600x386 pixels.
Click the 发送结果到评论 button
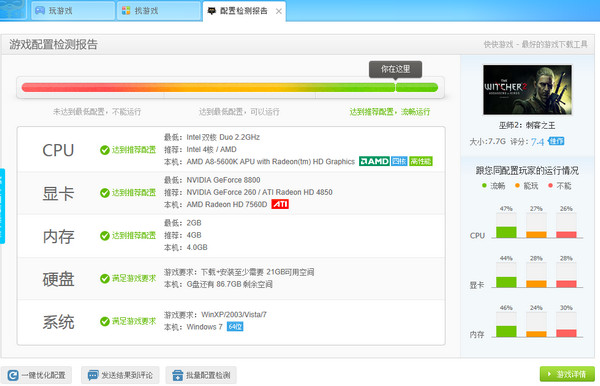120,375
